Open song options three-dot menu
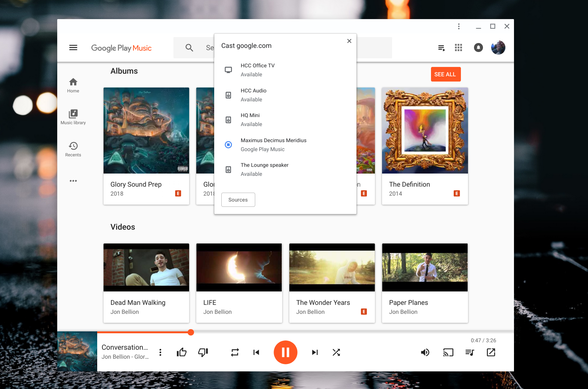This screenshot has height=389, width=588. 160,352
